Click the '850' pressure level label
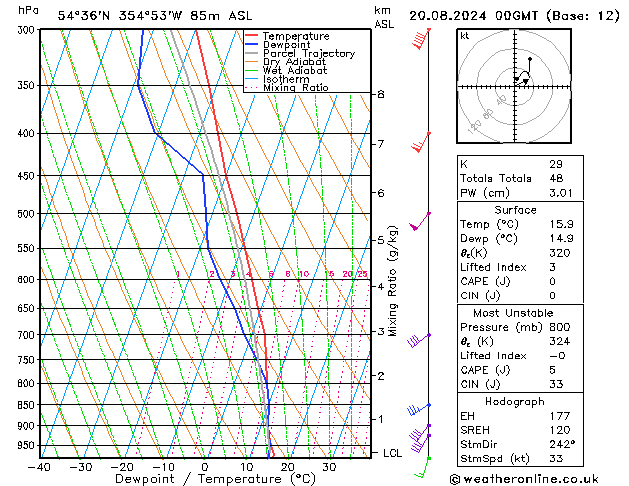Viewport: 629px width, 486px height. (x=28, y=405)
